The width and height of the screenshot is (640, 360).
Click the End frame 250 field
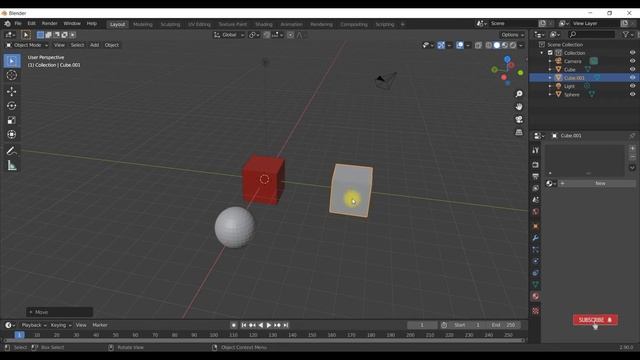point(503,325)
